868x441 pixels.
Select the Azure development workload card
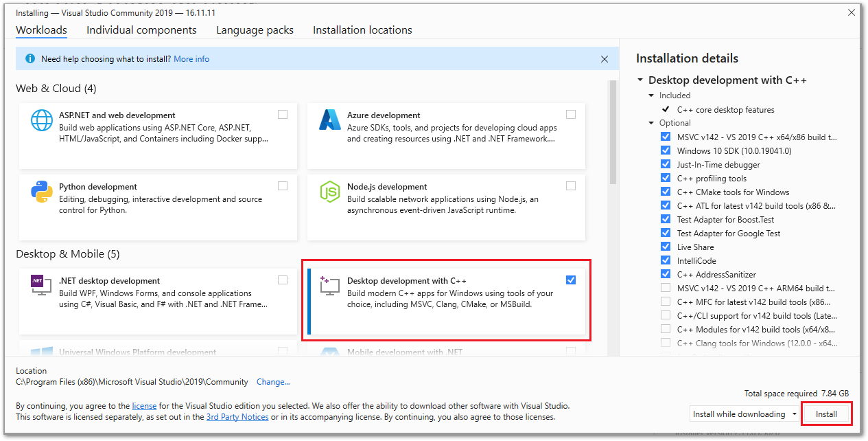tap(446, 136)
